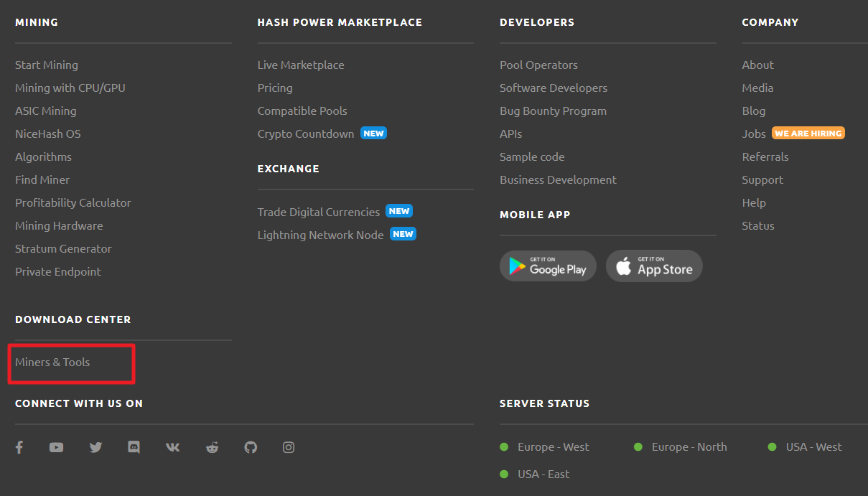Open the Start Mining link
The width and height of the screenshot is (868, 496).
coord(47,65)
